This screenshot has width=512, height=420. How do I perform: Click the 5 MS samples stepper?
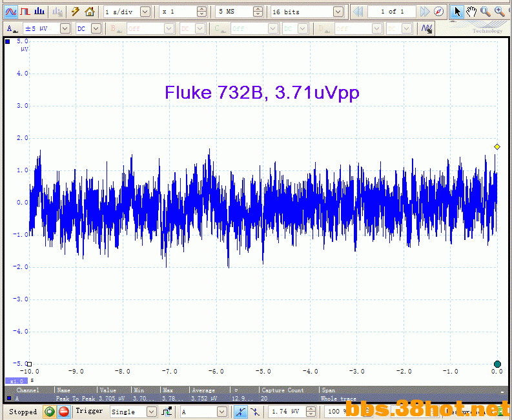tap(258, 12)
